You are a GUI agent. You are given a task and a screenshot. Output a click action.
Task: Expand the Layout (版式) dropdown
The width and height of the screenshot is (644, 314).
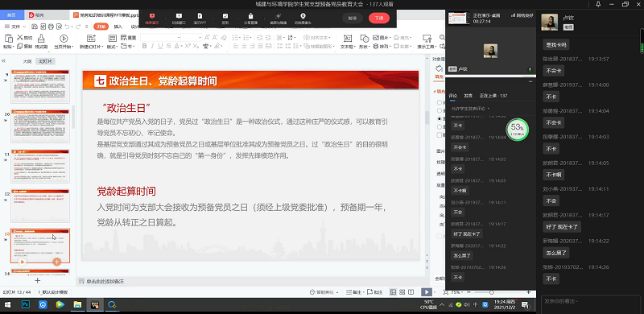tap(112, 47)
